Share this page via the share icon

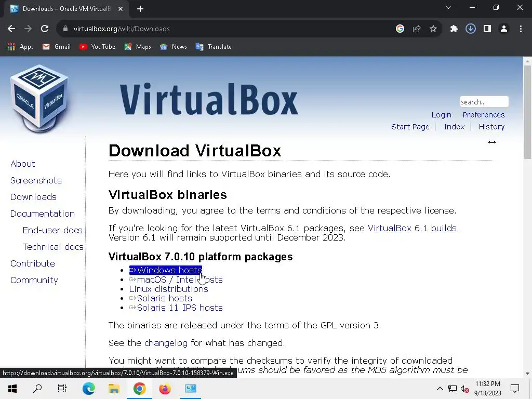[x=417, y=29]
